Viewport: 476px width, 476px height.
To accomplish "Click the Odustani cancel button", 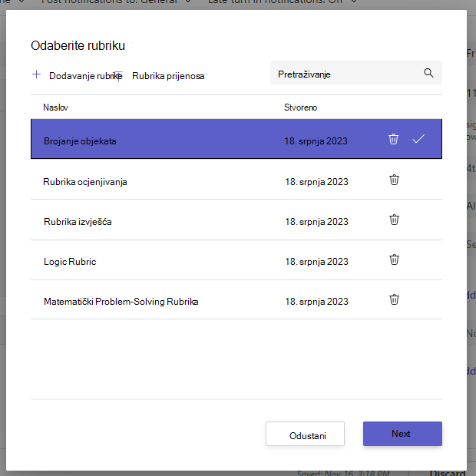I will (x=305, y=434).
